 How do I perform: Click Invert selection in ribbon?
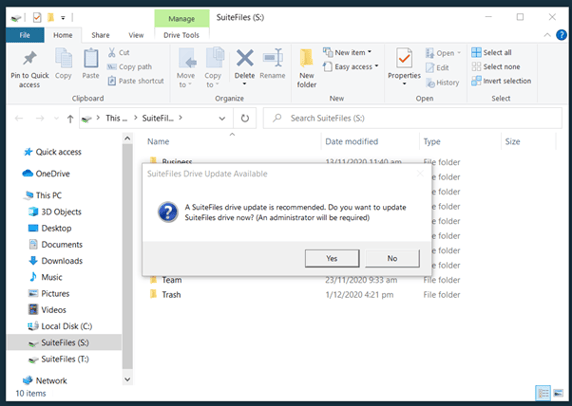click(x=501, y=81)
